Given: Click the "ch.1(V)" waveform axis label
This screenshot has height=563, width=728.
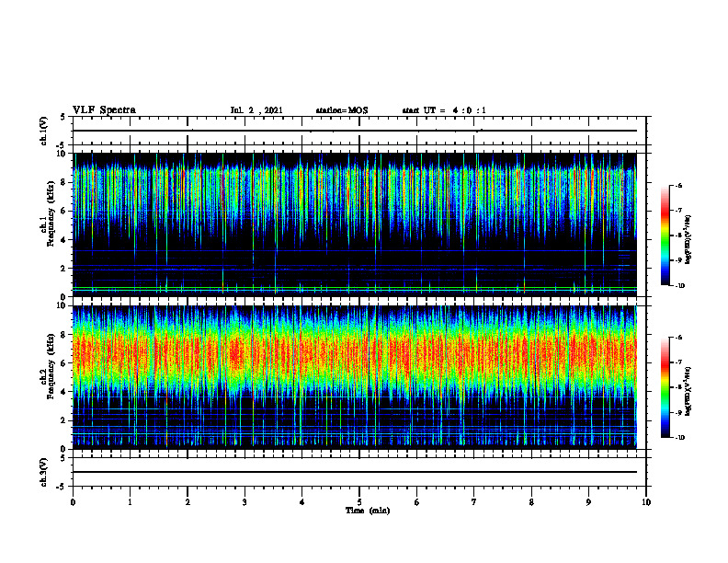Looking at the screenshot, I should click(x=44, y=131).
